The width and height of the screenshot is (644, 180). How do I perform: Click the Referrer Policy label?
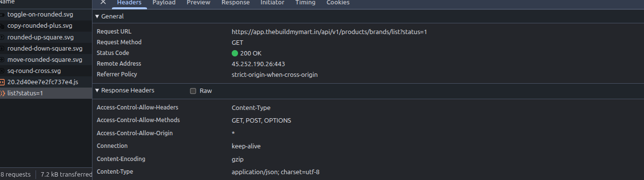tap(117, 74)
